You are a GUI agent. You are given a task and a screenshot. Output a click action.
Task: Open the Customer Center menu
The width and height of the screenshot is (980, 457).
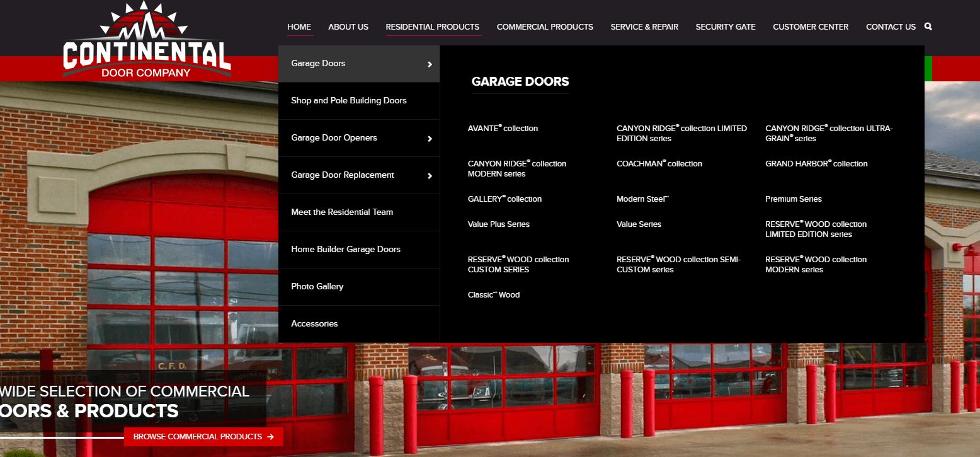click(x=811, y=27)
